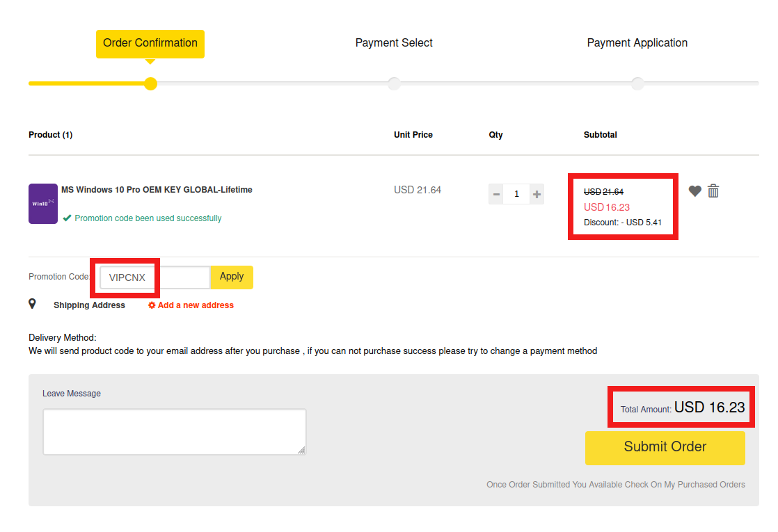Image resolution: width=778 pixels, height=532 pixels.
Task: Click the Promotion Code input field
Action: point(154,277)
